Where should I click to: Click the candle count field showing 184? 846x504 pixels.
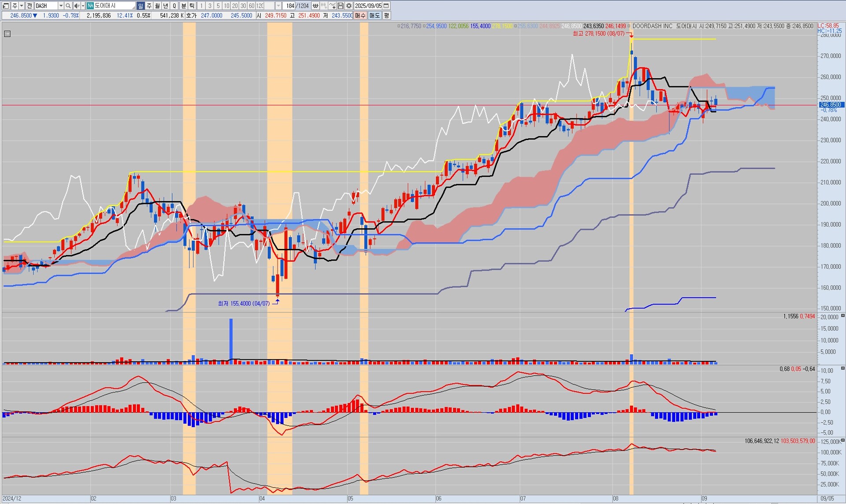tap(290, 6)
